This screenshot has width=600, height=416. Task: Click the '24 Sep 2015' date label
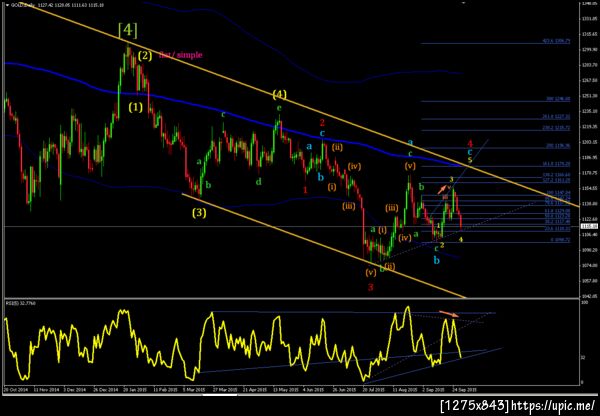point(465,389)
